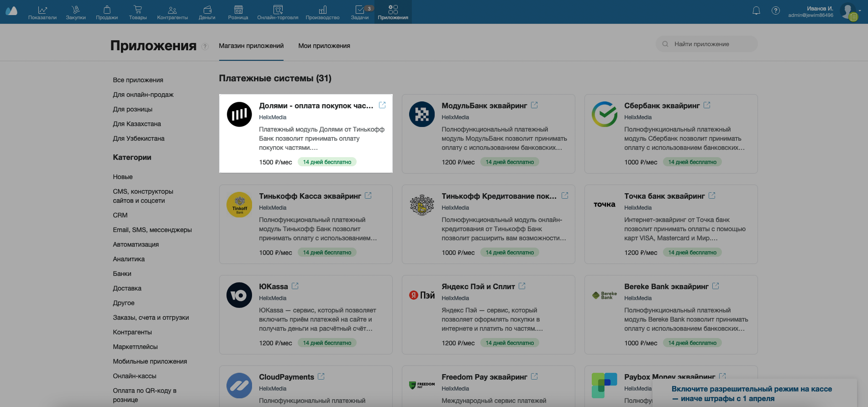Open external link icon for Тинькофф Касса эквайринг
Image resolution: width=868 pixels, height=407 pixels.
coord(368,196)
